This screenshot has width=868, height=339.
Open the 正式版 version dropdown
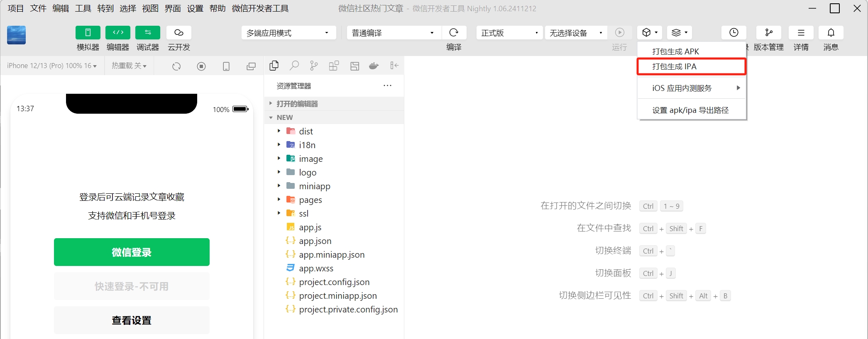click(509, 33)
